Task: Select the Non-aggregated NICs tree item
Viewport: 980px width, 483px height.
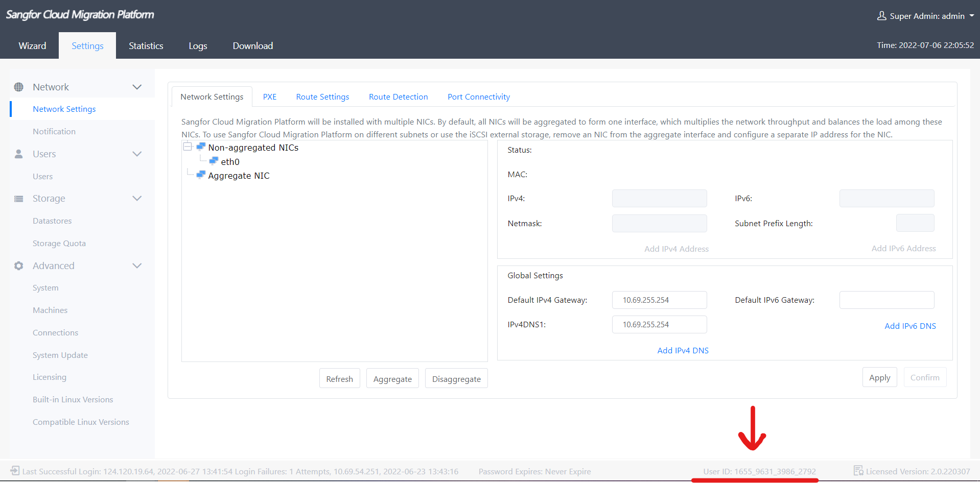Action: (x=253, y=147)
